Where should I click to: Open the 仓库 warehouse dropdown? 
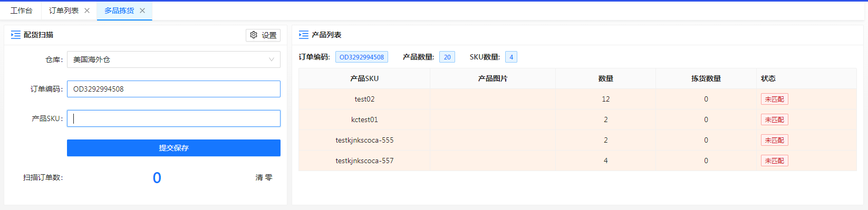click(173, 59)
